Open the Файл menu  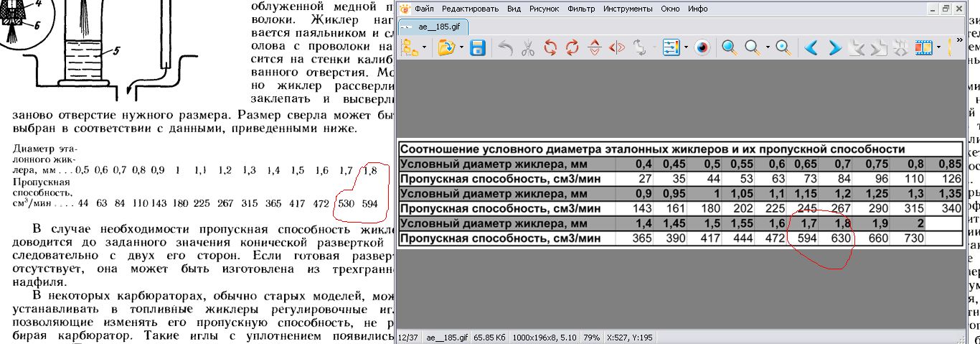tap(423, 9)
